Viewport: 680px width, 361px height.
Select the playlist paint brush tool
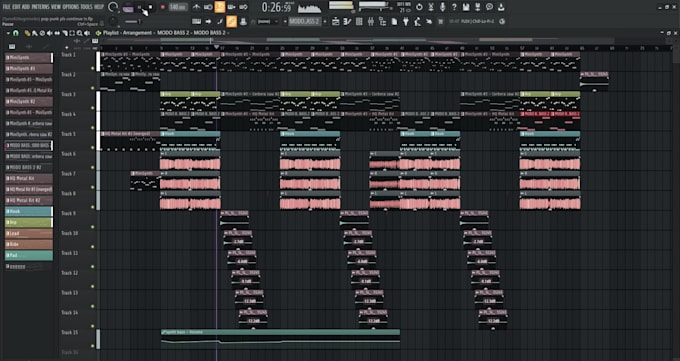(35, 33)
